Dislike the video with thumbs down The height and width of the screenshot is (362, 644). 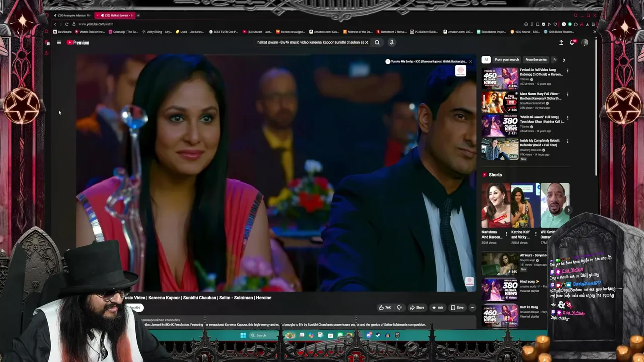point(399,308)
